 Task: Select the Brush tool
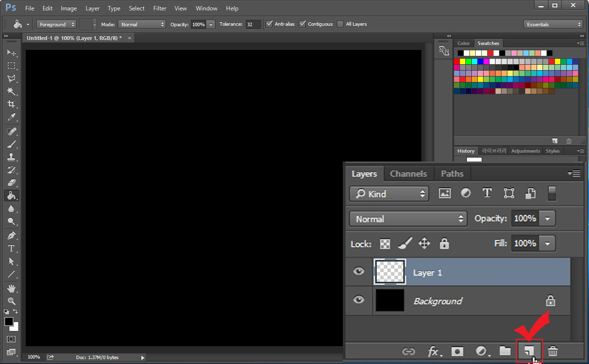coord(11,144)
